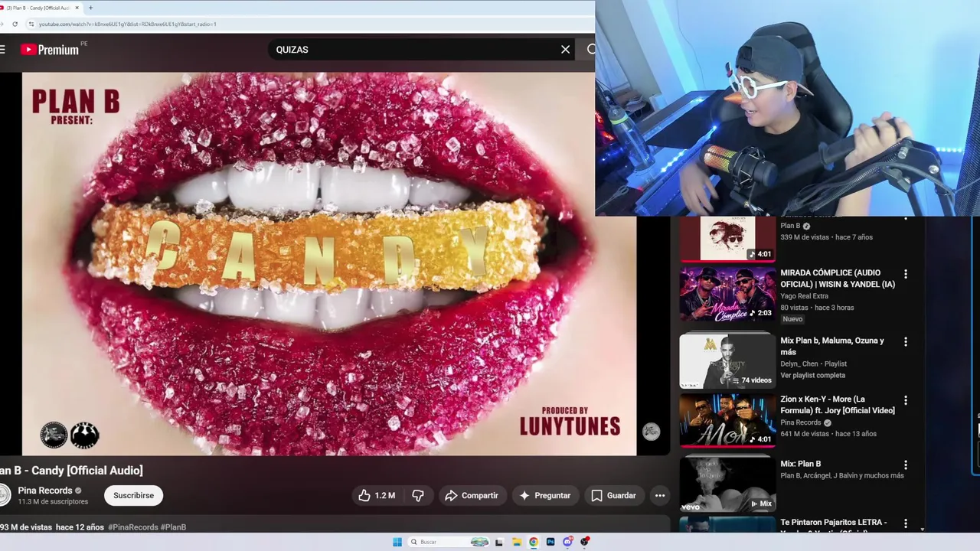980x551 pixels.
Task: Click the #PinaRecords hashtag
Action: (133, 527)
